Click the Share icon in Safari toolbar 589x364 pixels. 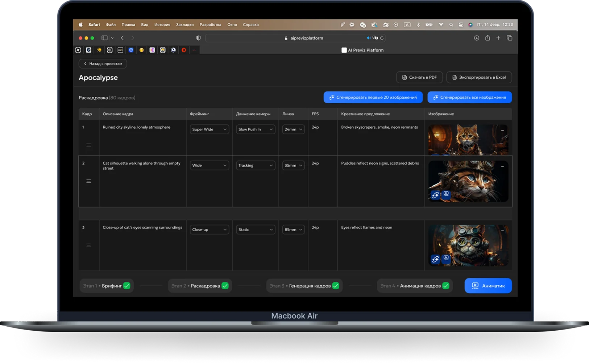(x=488, y=38)
